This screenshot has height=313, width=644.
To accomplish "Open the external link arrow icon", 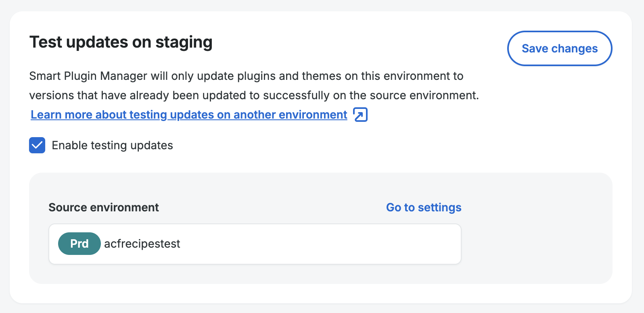I will point(360,115).
